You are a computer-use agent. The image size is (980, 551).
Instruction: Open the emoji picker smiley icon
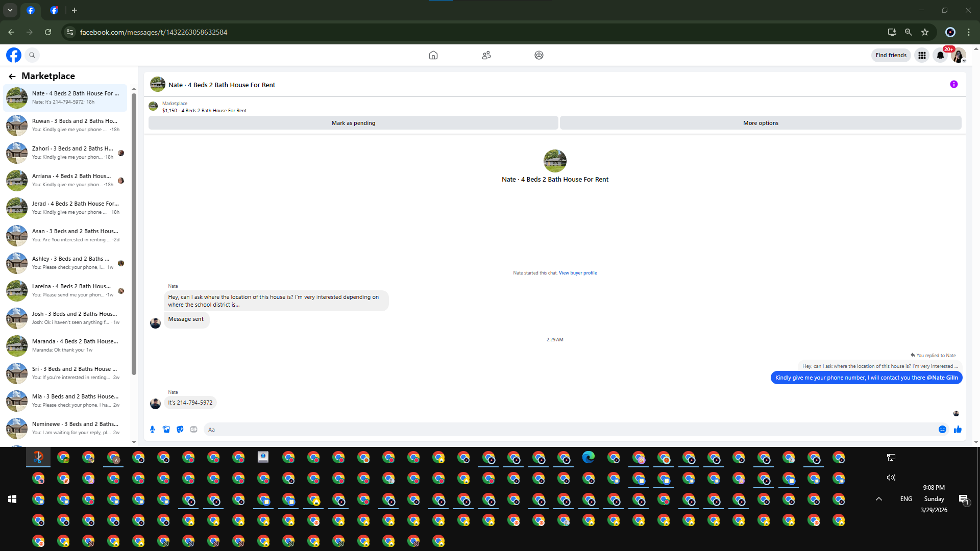click(943, 430)
